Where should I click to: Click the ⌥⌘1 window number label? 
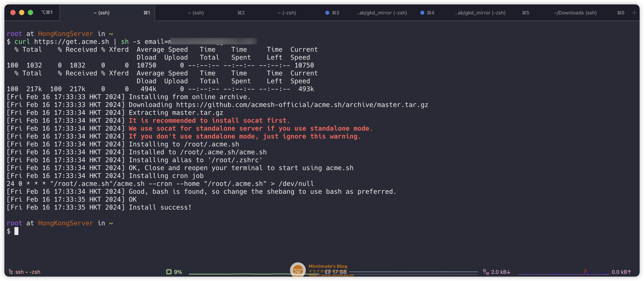47,12
